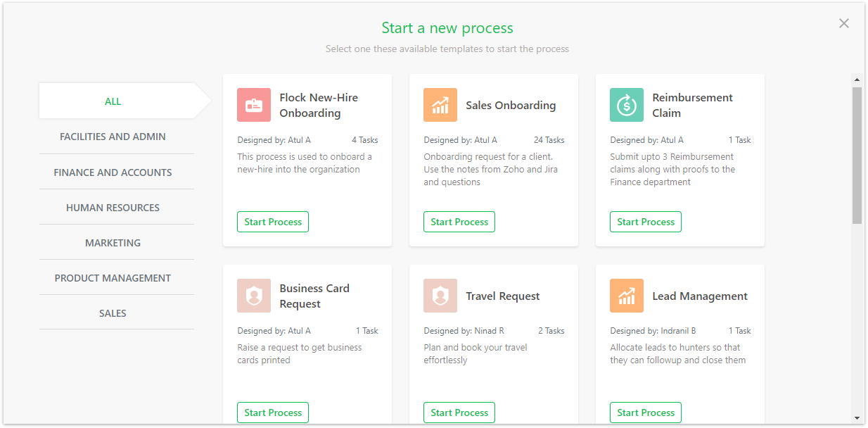Image resolution: width=868 pixels, height=428 pixels.
Task: Click the 2 Tasks label
Action: coord(551,331)
